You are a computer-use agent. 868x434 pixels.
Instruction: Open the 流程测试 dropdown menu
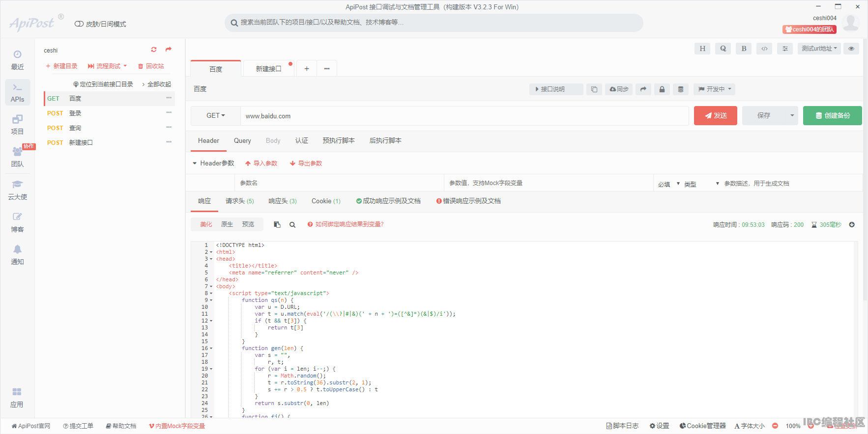(x=108, y=66)
